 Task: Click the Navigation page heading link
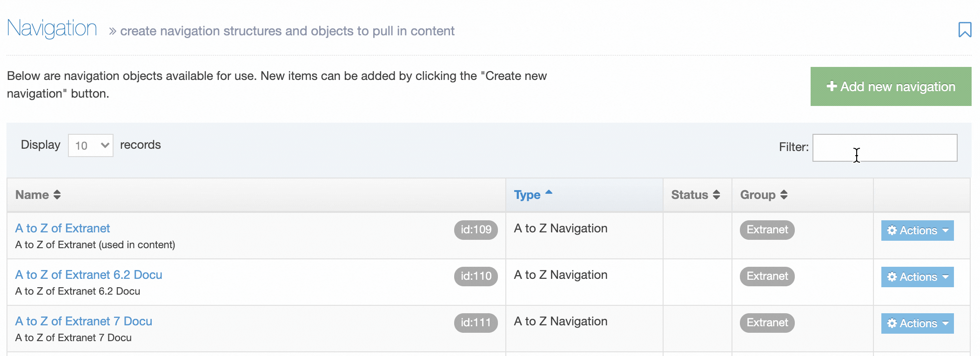click(x=51, y=28)
